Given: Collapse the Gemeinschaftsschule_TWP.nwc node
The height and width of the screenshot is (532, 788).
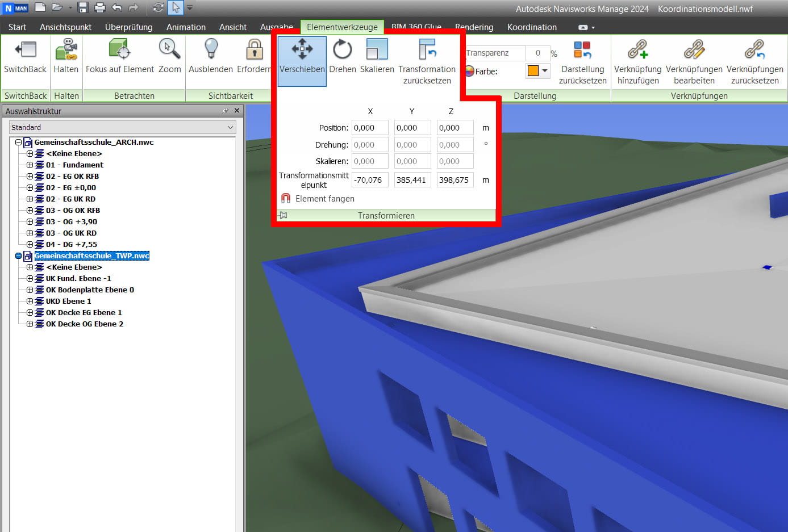Looking at the screenshot, I should (x=18, y=256).
